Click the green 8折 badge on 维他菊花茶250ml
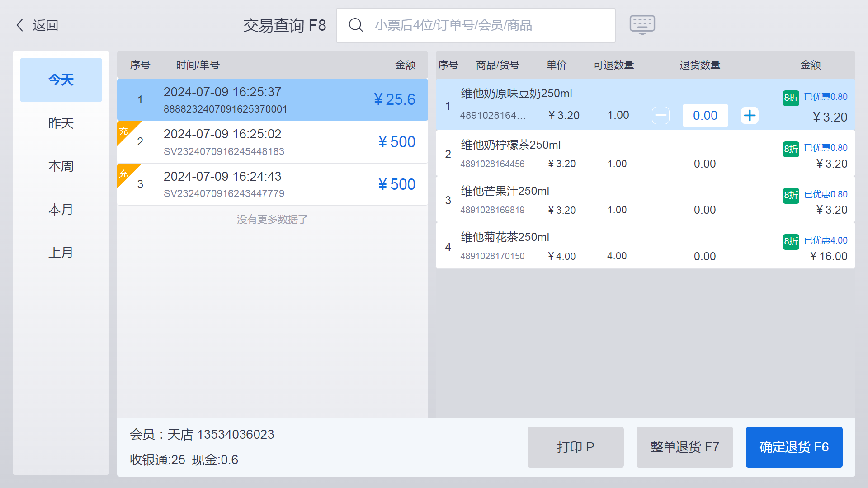 (791, 242)
